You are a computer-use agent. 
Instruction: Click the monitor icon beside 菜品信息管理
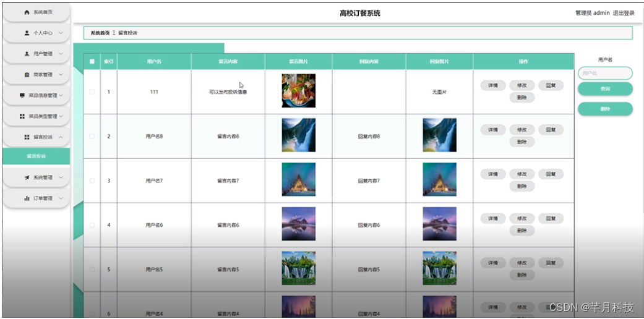pos(22,95)
